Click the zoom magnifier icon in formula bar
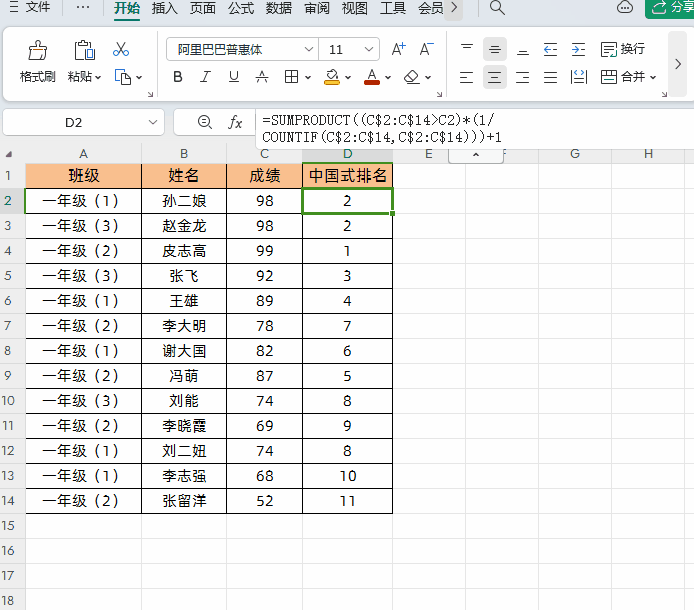Screen dimensions: 694x610 204,122
